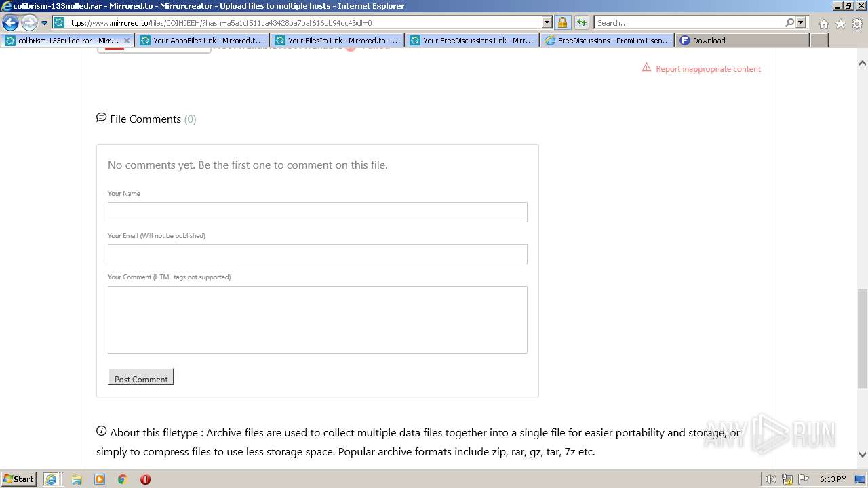868x488 pixels.
Task: Open Google Chrome taskbar icon
Action: coord(123,479)
